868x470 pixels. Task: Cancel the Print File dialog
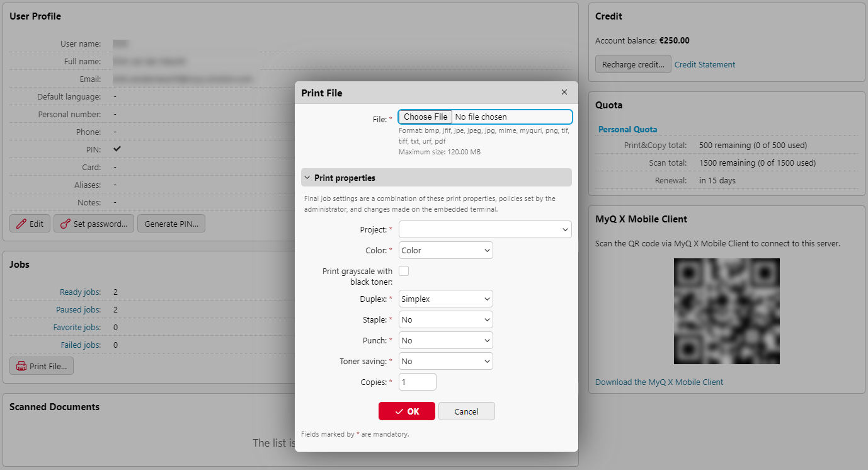[x=466, y=411]
